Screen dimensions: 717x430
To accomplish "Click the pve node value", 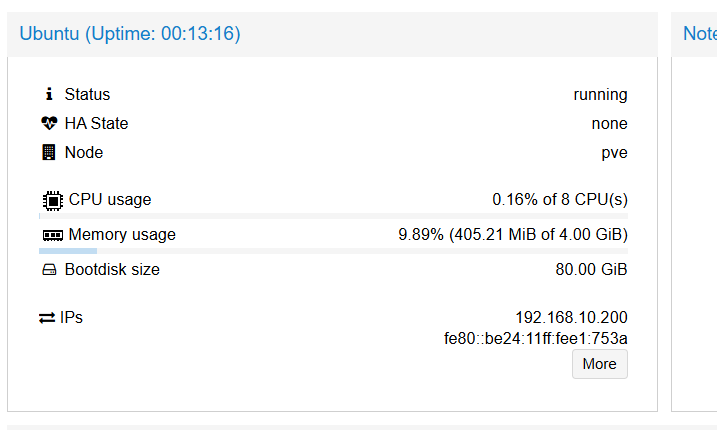I will tap(614, 153).
